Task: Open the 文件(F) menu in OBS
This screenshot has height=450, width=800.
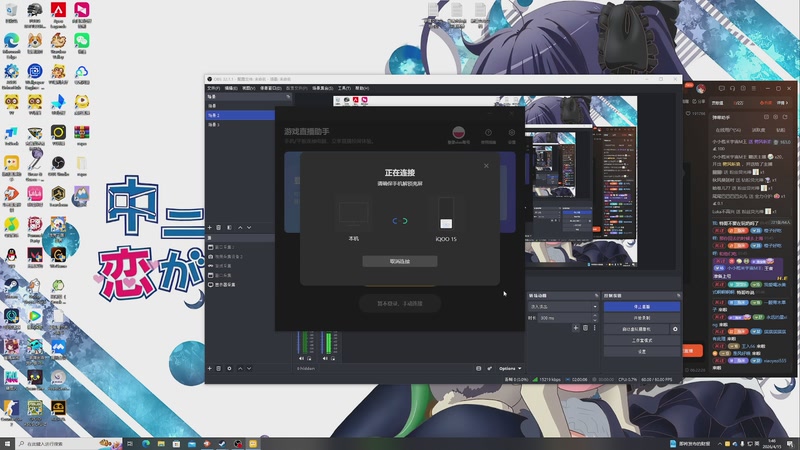Action: [213, 88]
